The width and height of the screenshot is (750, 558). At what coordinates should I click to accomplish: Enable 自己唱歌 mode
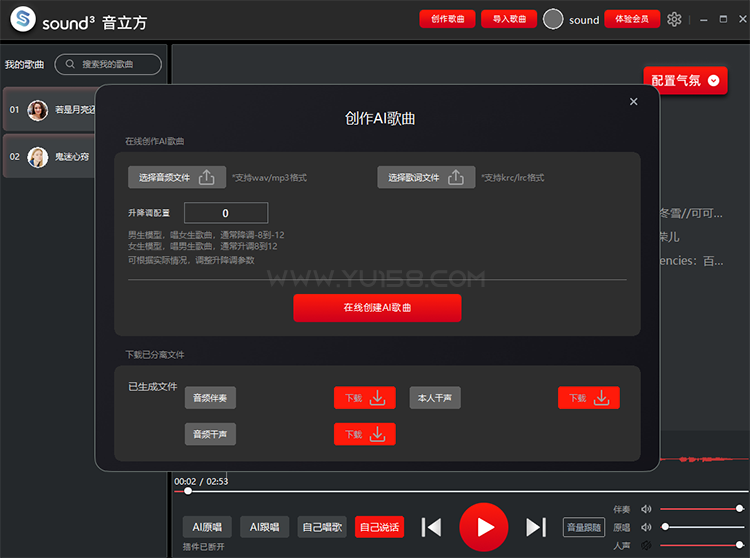[322, 526]
